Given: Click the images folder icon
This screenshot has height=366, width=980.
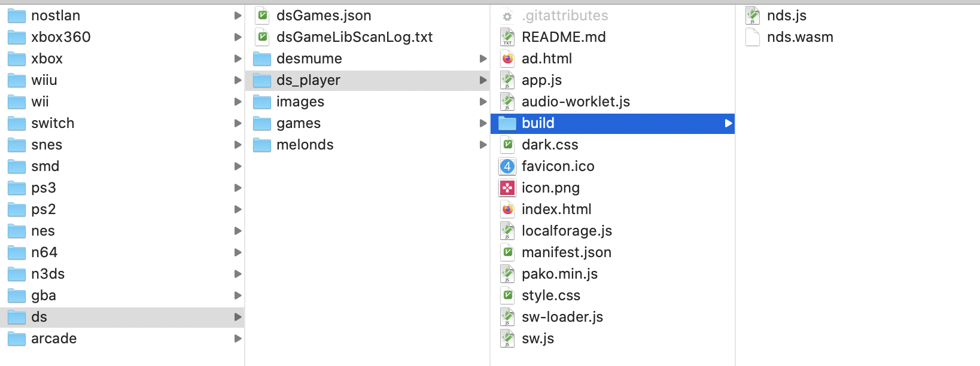Looking at the screenshot, I should click(261, 102).
